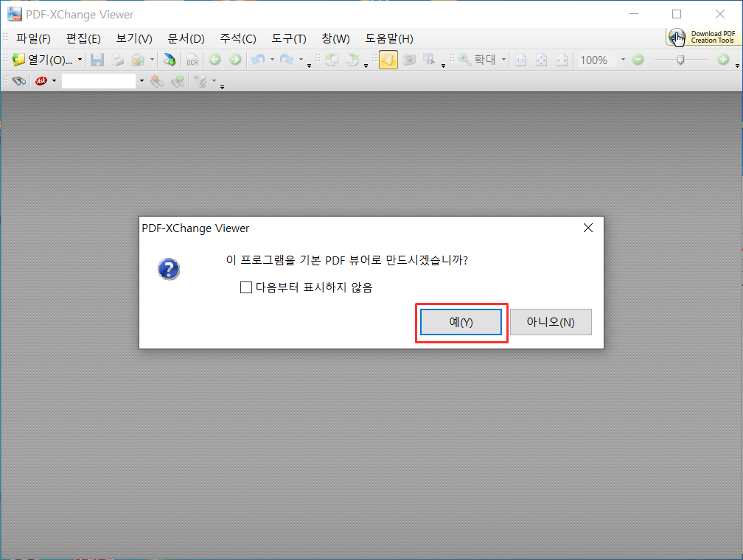
Task: Click the search text input field
Action: point(99,81)
